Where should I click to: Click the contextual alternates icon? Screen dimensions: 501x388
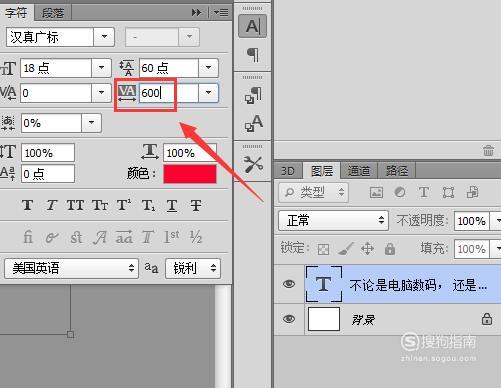click(x=52, y=237)
